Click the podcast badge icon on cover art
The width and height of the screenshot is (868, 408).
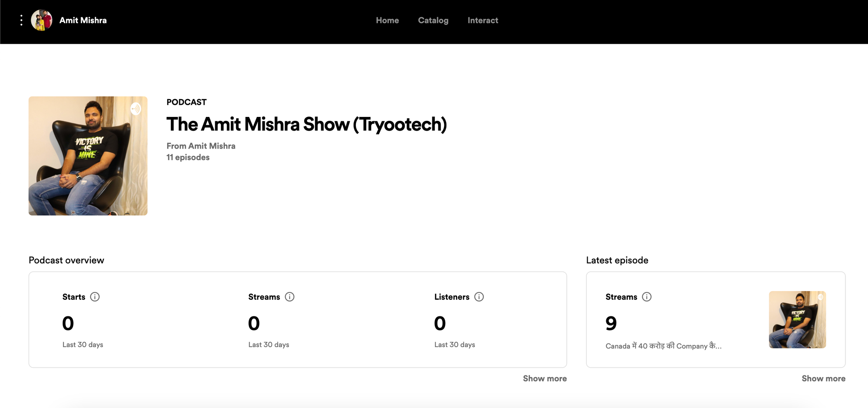pos(136,109)
